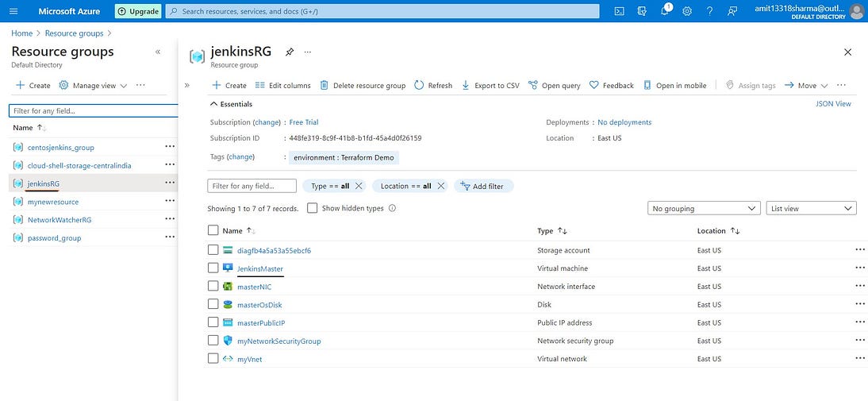Close the jenkinsRG blade
Viewport: 868px width, 401px height.
pyautogui.click(x=847, y=52)
